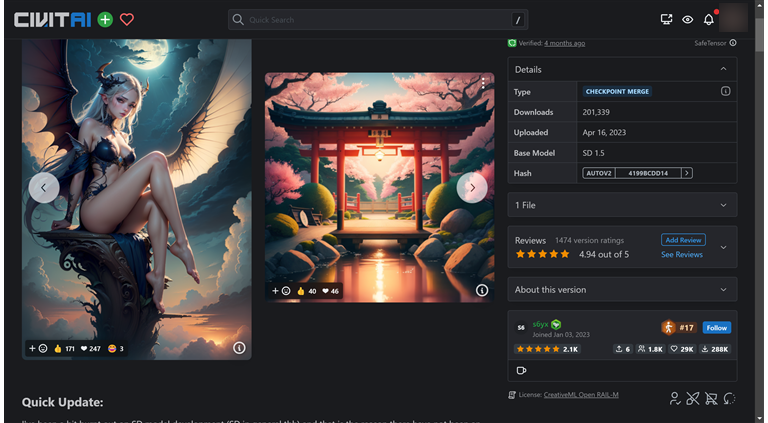Open the user avatar menu
This screenshot has width=768, height=423.
pyautogui.click(x=733, y=18)
